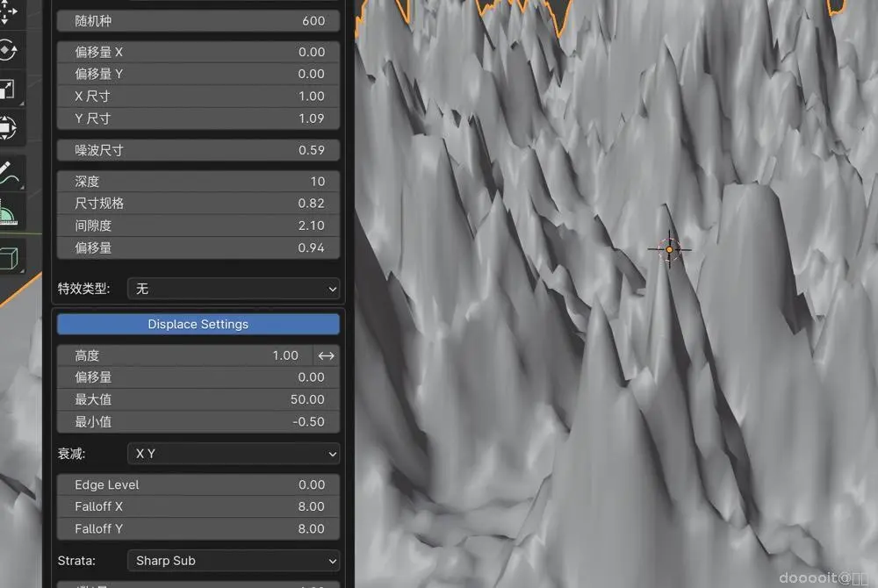Select the 最大值 field showing 50.00
This screenshot has width=878, height=588.
coord(198,399)
